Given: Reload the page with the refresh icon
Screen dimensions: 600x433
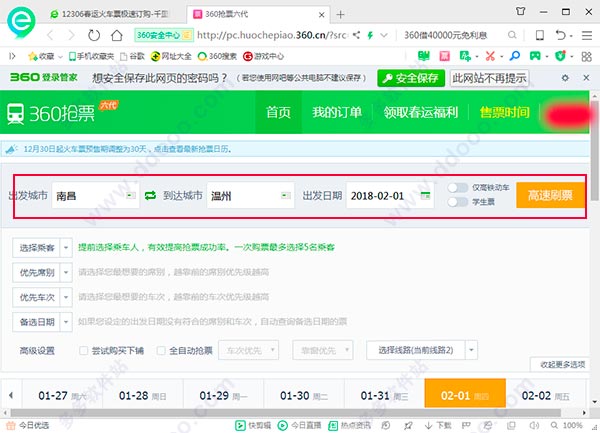Looking at the screenshot, I should point(94,35).
